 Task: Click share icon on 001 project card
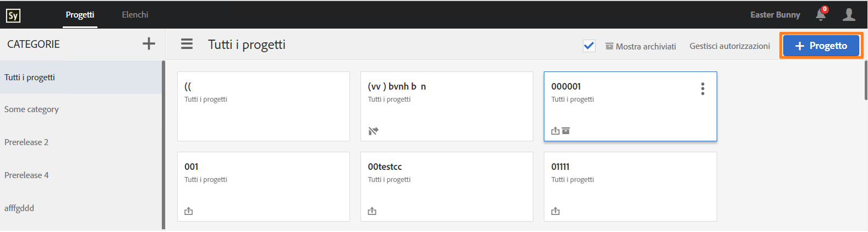tap(189, 211)
